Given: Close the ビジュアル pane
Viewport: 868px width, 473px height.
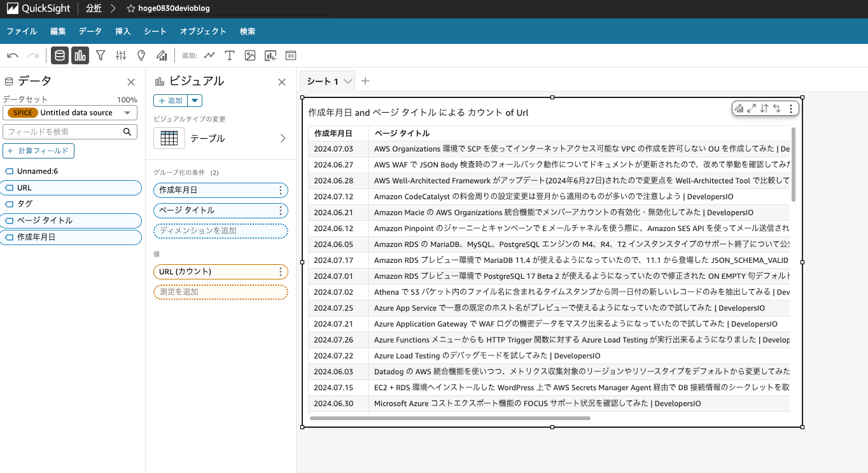Looking at the screenshot, I should click(x=282, y=82).
